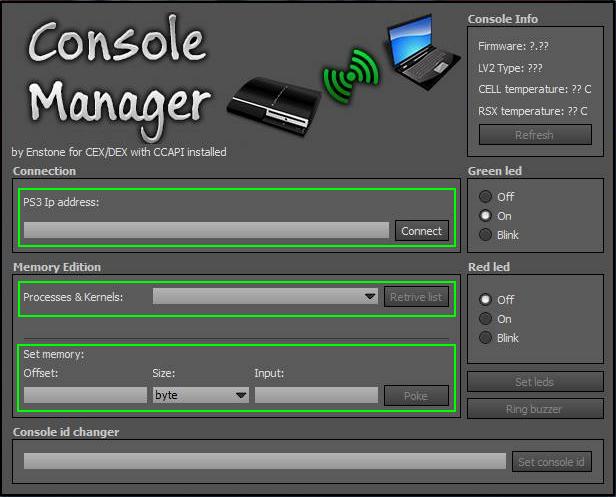The width and height of the screenshot is (616, 497).
Task: Focus the PS3 Ip address field
Action: pyautogui.click(x=206, y=230)
